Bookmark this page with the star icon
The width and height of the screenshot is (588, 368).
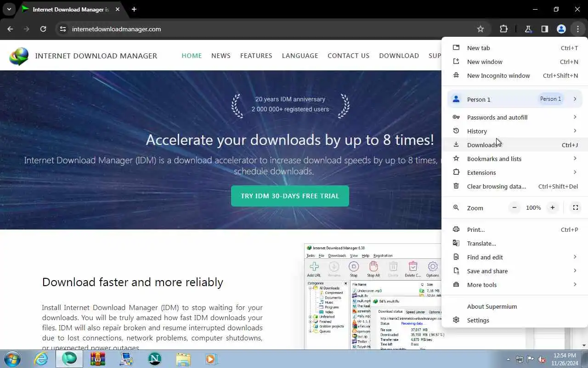481,29
